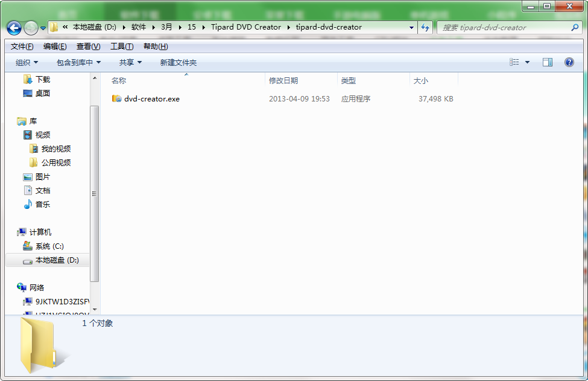588x381 pixels.
Task: Select 图片 library
Action: pyautogui.click(x=43, y=177)
